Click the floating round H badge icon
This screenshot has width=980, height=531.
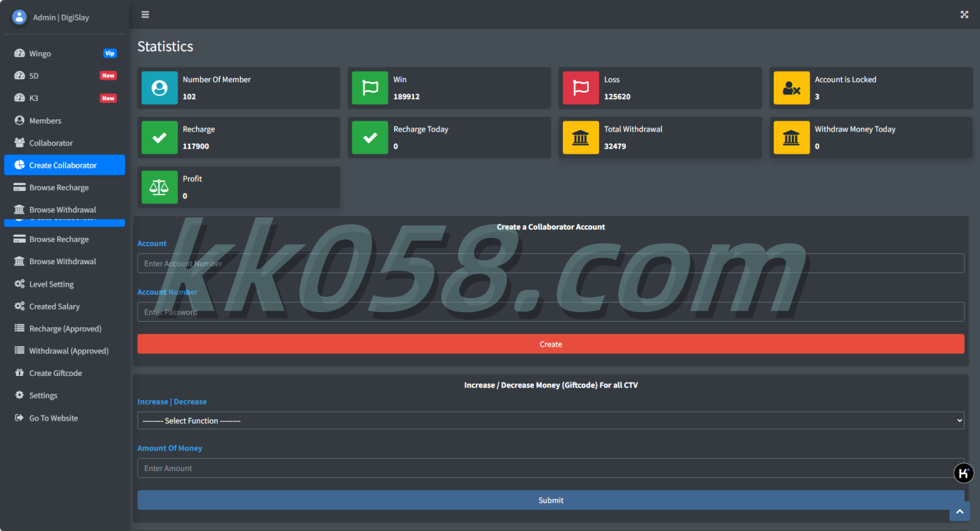tap(963, 473)
